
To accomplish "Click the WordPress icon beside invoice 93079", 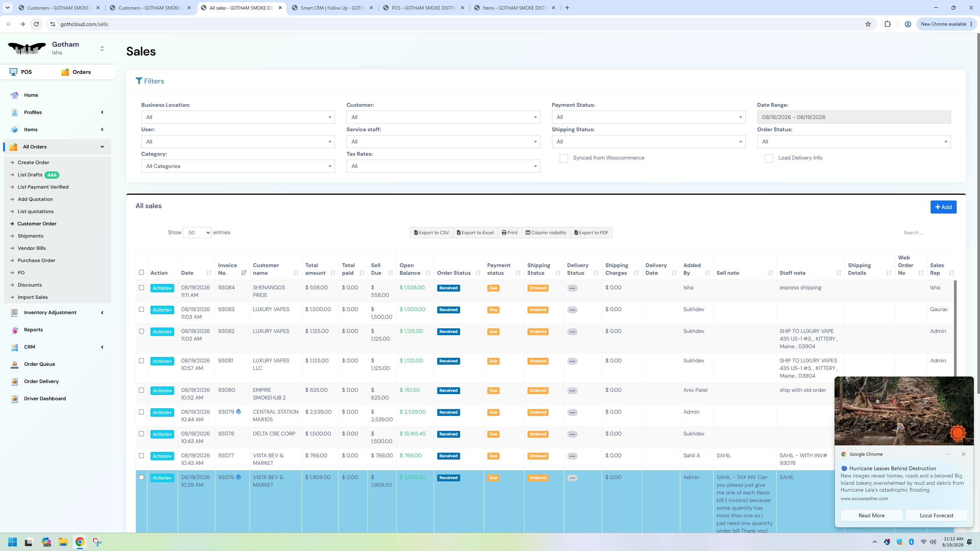I will click(238, 412).
